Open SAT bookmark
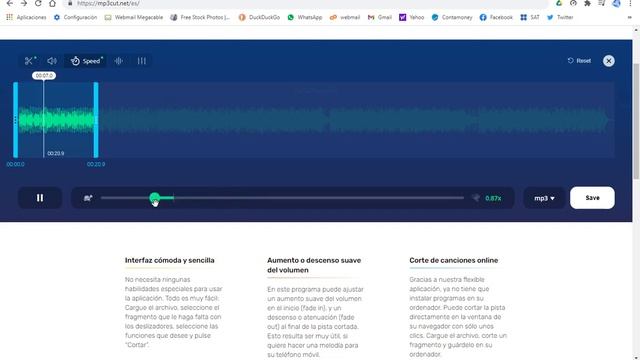The height and width of the screenshot is (360, 640). (x=530, y=17)
